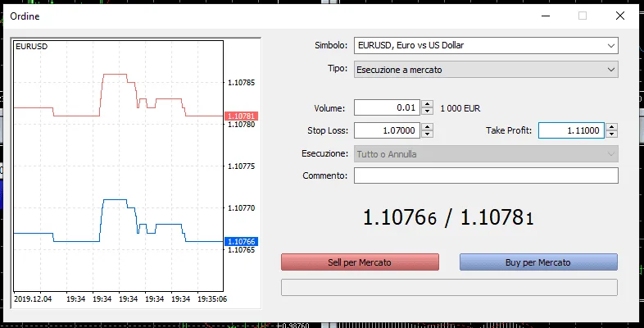The width and height of the screenshot is (644, 328).
Task: Click the Ordine window title
Action: coord(25,16)
